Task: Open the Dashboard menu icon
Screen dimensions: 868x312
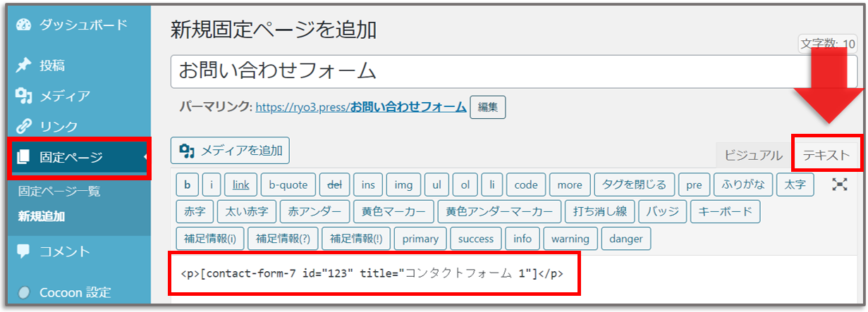Action: (x=24, y=25)
